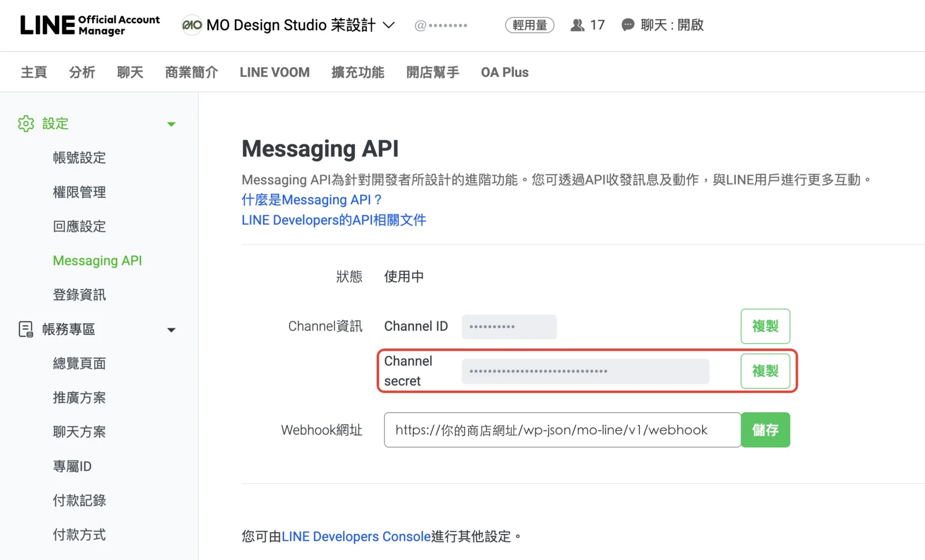925x560 pixels.
Task: Switch to the 聊天 tab
Action: (129, 72)
